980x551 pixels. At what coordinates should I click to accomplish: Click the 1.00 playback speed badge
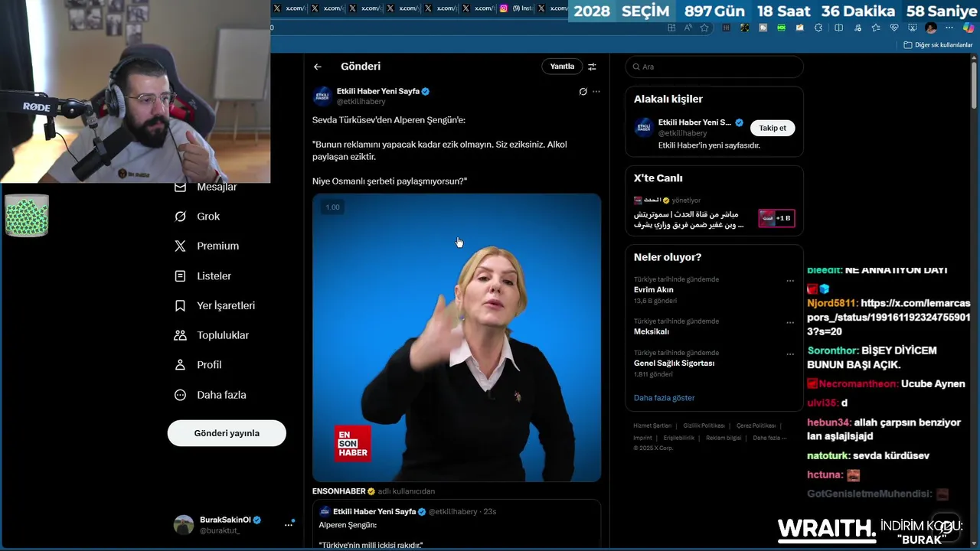pos(332,207)
